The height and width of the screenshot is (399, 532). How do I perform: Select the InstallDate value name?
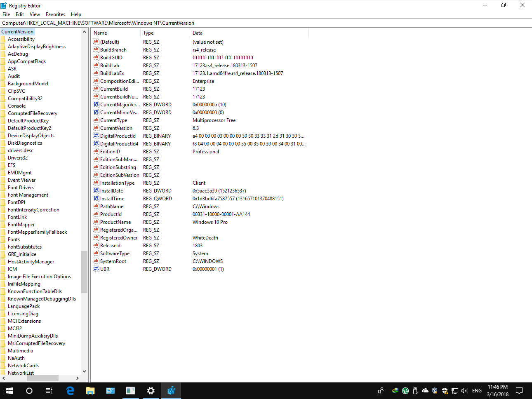point(112,190)
